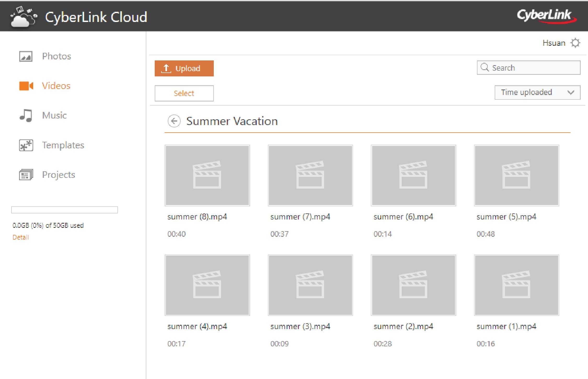Screen dimensions: 588x379
Task: Click the Projects sidebar icon
Action: [x=26, y=175]
